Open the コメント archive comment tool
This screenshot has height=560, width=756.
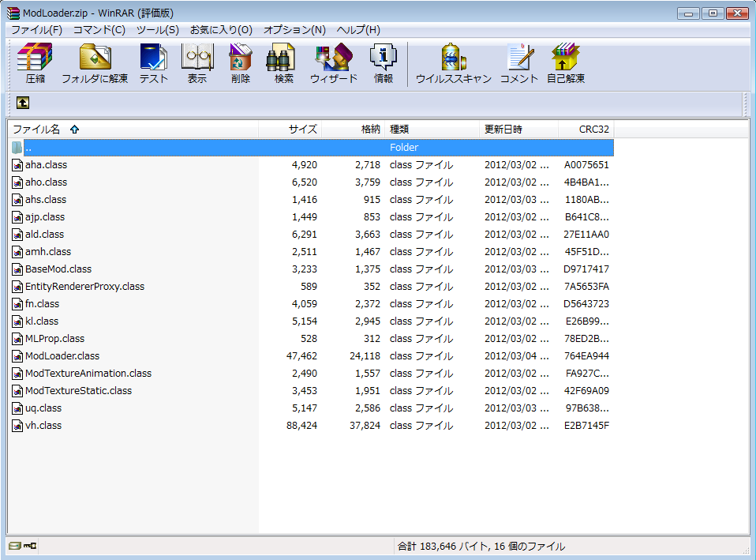click(519, 63)
